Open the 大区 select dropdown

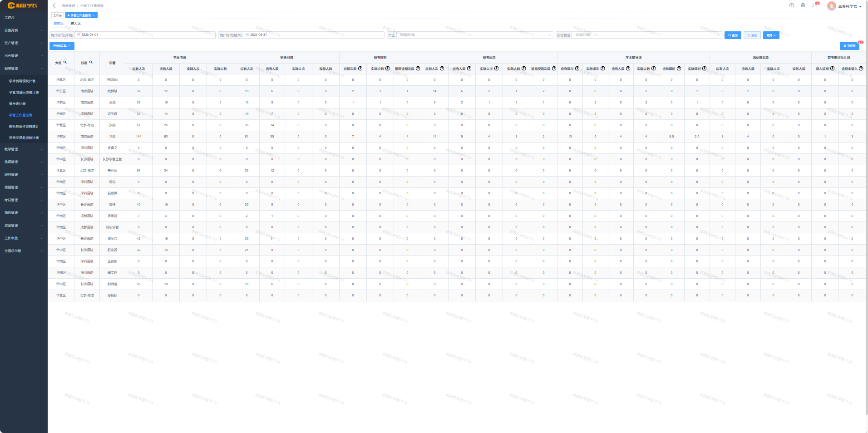tap(474, 35)
